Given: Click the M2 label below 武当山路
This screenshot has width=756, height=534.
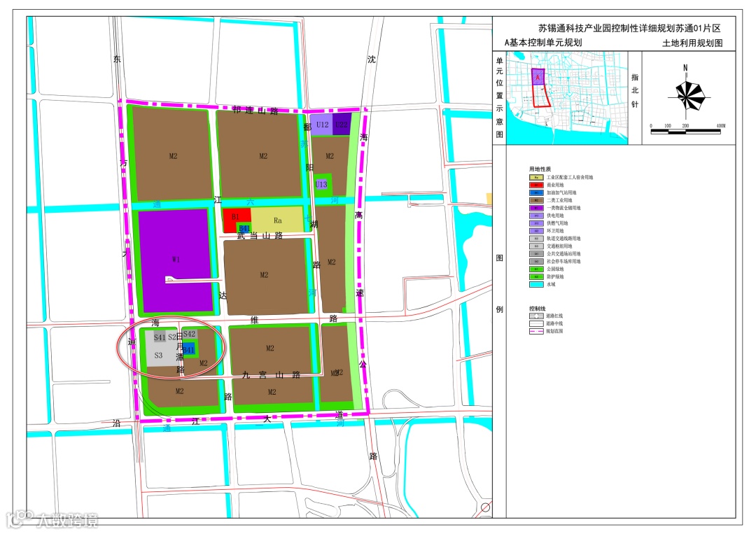Looking at the screenshot, I should click(x=264, y=275).
